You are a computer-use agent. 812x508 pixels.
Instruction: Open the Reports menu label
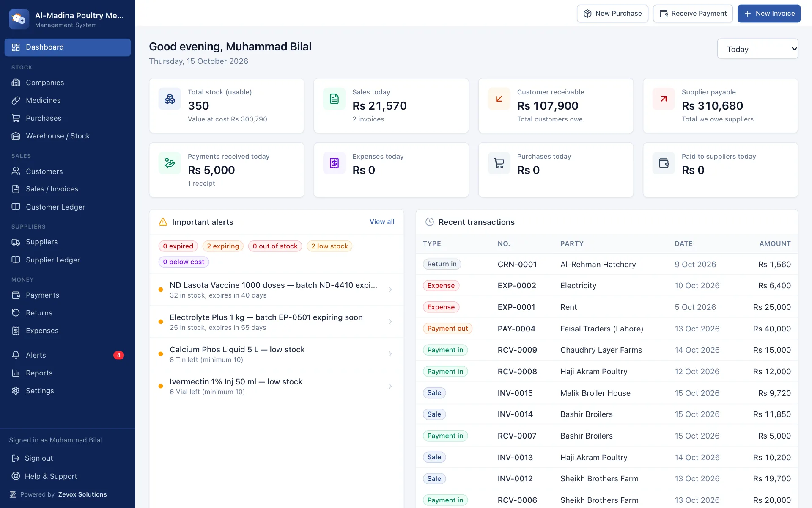pos(39,373)
